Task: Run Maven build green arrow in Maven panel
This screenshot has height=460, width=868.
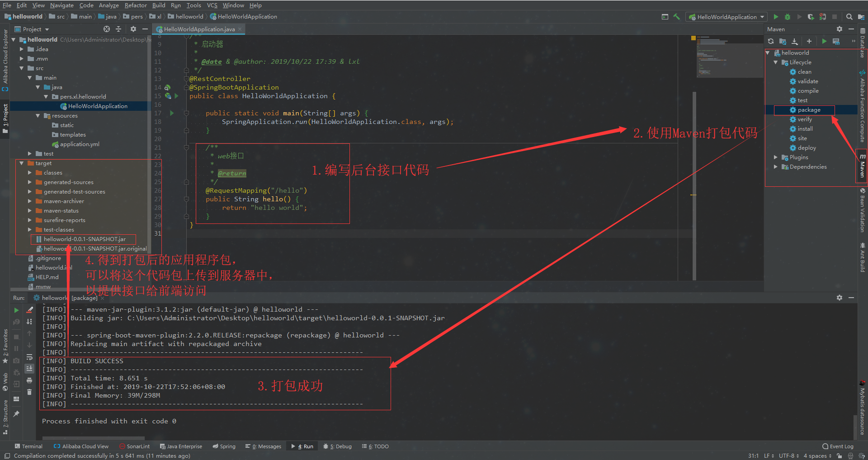Action: [x=824, y=41]
